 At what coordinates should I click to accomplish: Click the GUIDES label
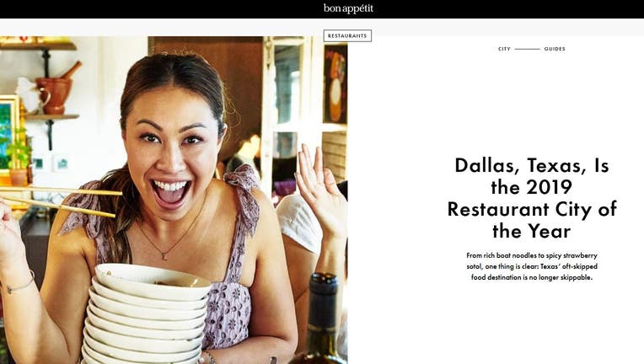coord(555,49)
